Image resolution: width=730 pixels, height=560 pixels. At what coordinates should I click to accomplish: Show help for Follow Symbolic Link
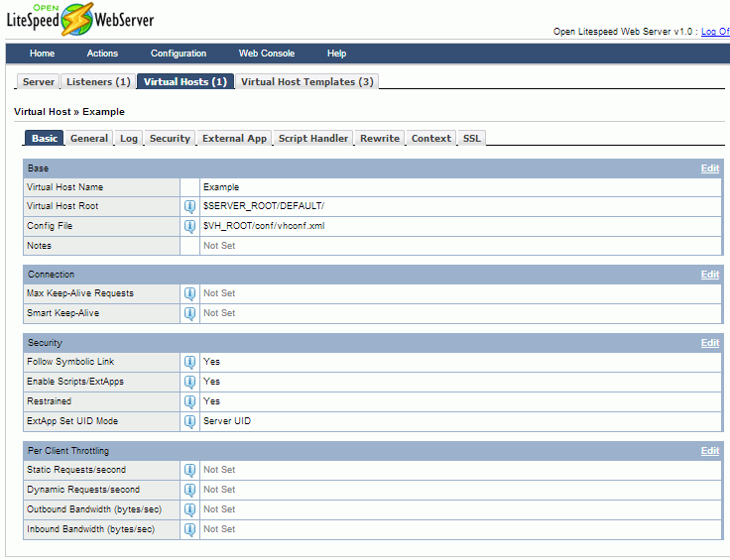point(189,362)
